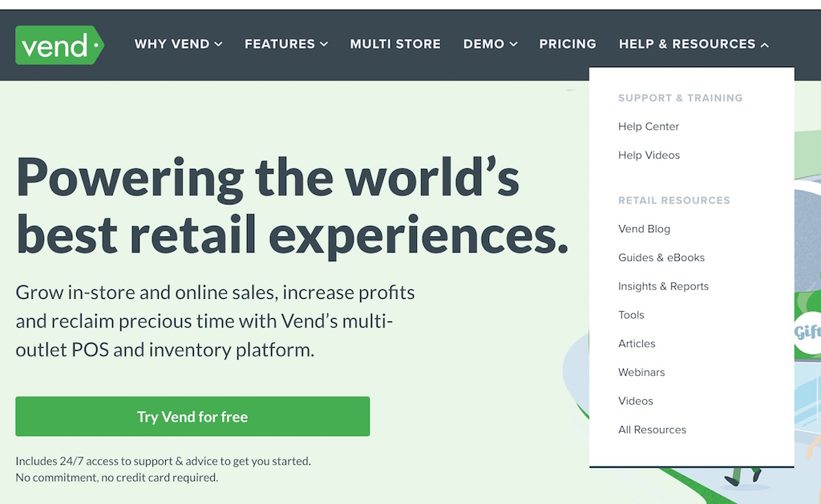Click the no credit card required note

pyautogui.click(x=116, y=478)
